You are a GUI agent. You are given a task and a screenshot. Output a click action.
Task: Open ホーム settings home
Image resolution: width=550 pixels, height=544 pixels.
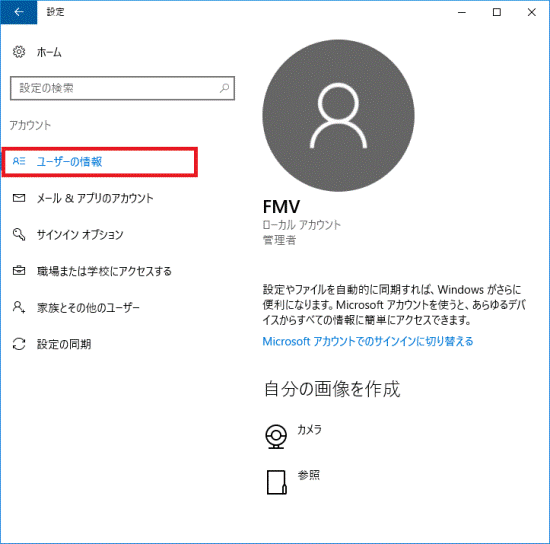click(x=49, y=52)
